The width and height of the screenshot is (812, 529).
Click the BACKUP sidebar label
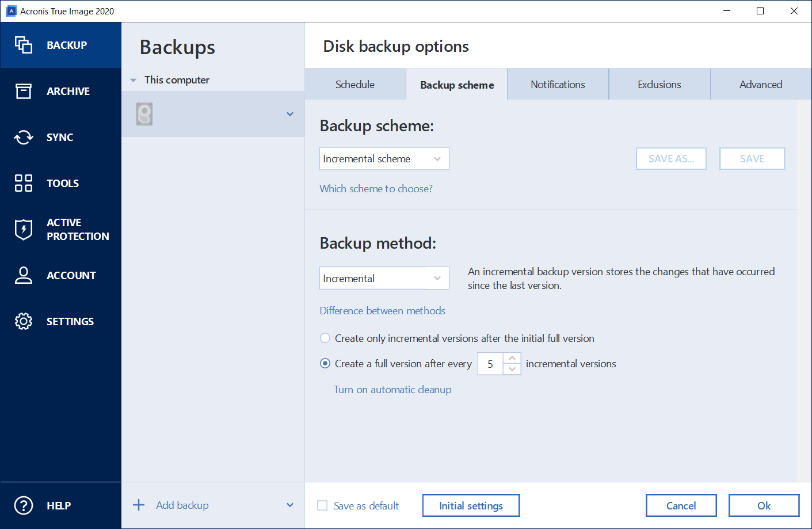[67, 45]
